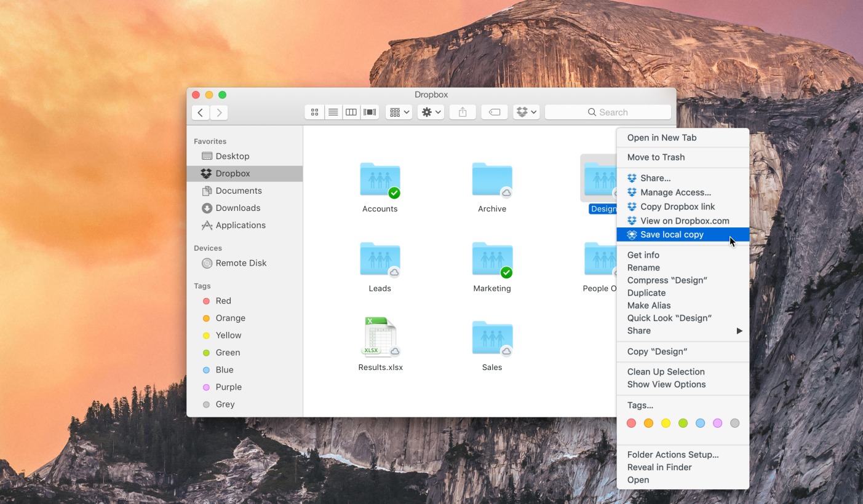Pick the red tag color dot in context menu
This screenshot has height=504, width=863.
click(x=631, y=423)
